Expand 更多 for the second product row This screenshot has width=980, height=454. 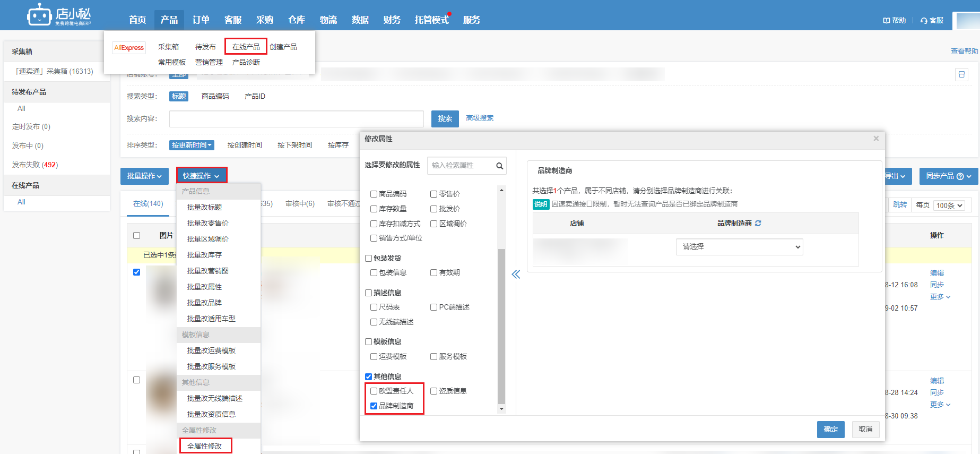(940, 405)
